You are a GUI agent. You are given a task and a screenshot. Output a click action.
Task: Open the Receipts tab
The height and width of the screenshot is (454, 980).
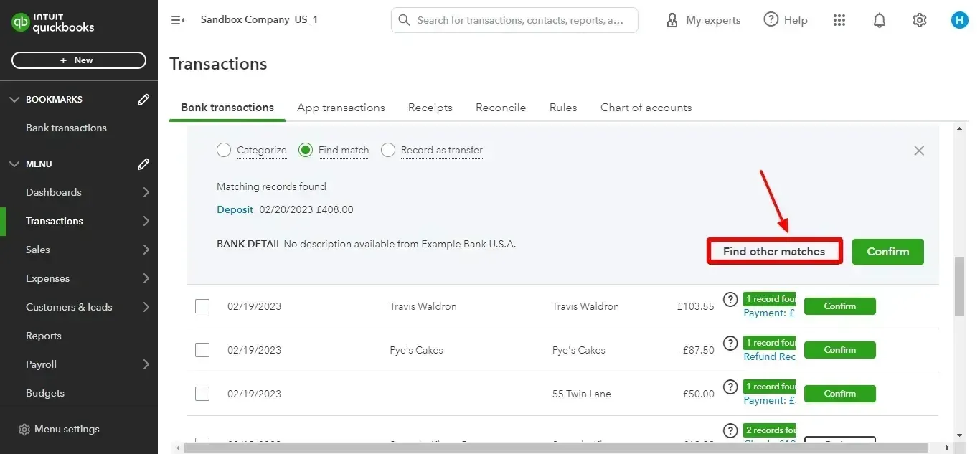click(x=430, y=108)
